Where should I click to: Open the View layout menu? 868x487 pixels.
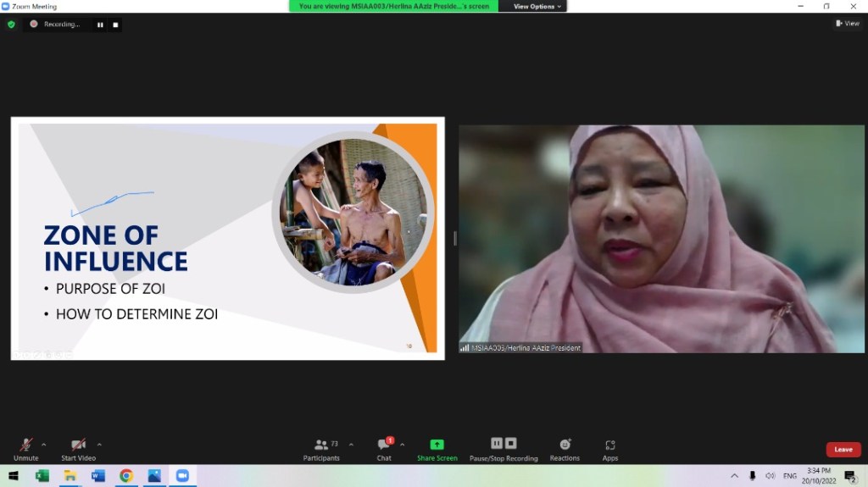click(847, 24)
